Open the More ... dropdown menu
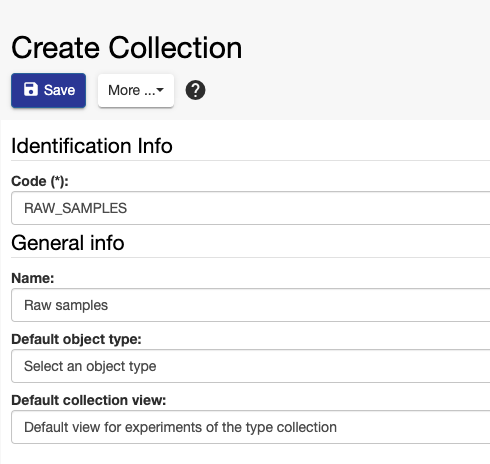 pos(136,90)
